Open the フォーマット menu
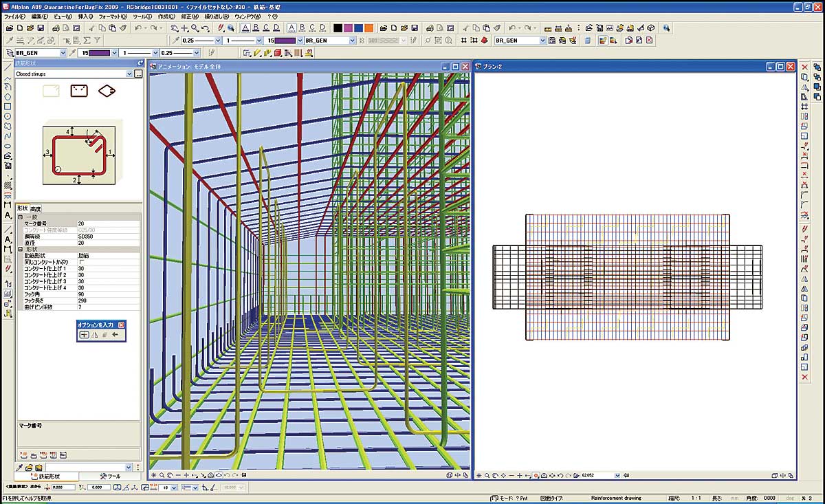 click(112, 16)
